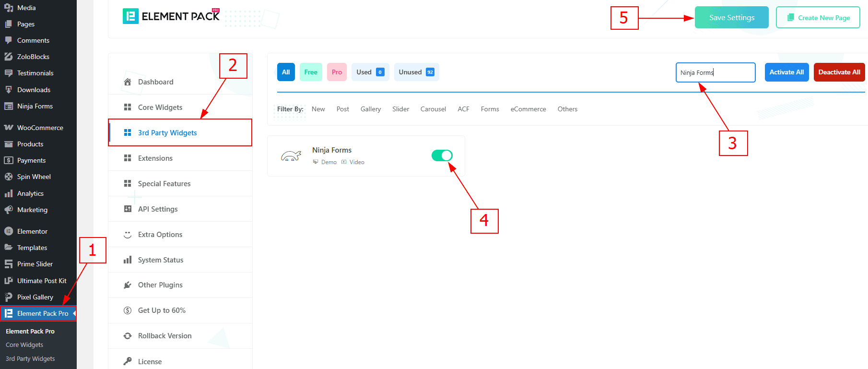Click the widget search input field
The height and width of the screenshot is (369, 868).
[716, 72]
